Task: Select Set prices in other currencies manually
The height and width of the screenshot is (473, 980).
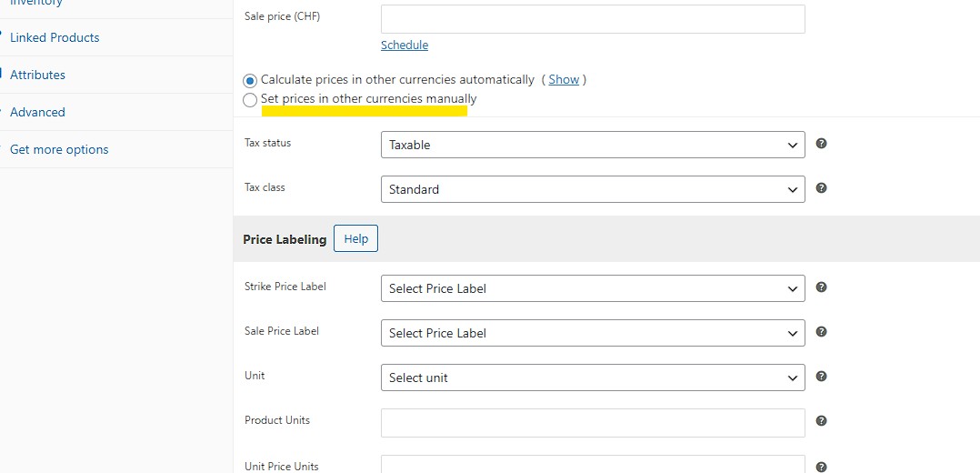Action: point(250,99)
